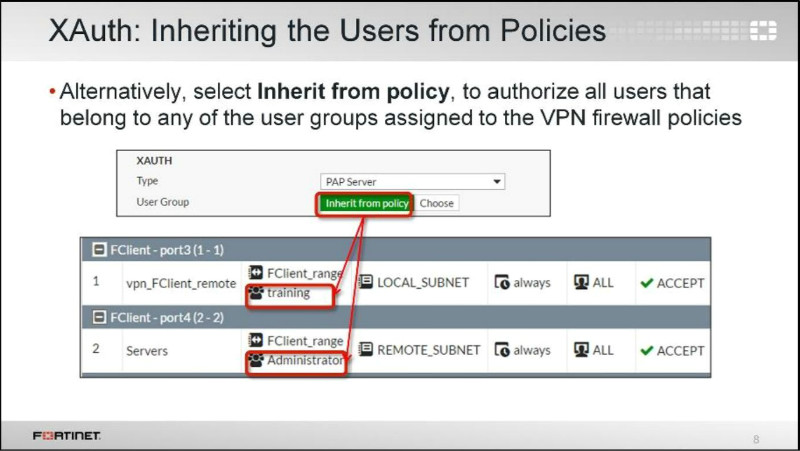Click the REMOTE_SUBNET destination cell
This screenshot has width=800, height=451.
(x=429, y=350)
